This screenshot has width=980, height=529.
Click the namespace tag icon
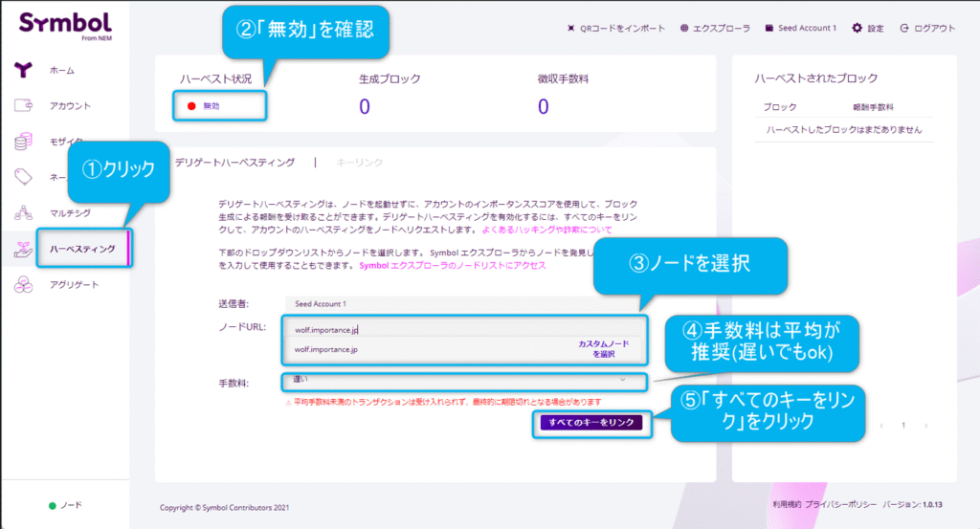point(23,177)
